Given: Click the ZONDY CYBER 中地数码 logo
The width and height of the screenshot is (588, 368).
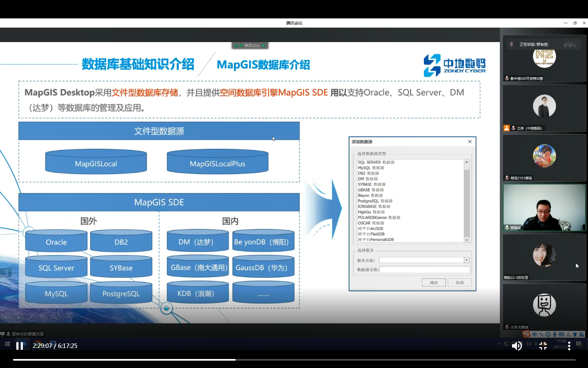Looking at the screenshot, I should [x=454, y=65].
